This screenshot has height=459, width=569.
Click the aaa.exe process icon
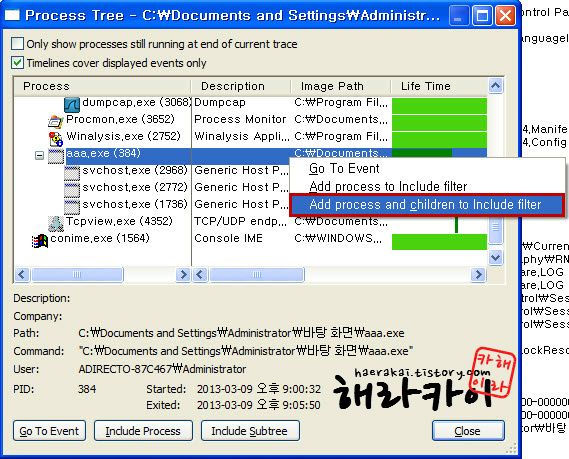(56, 156)
